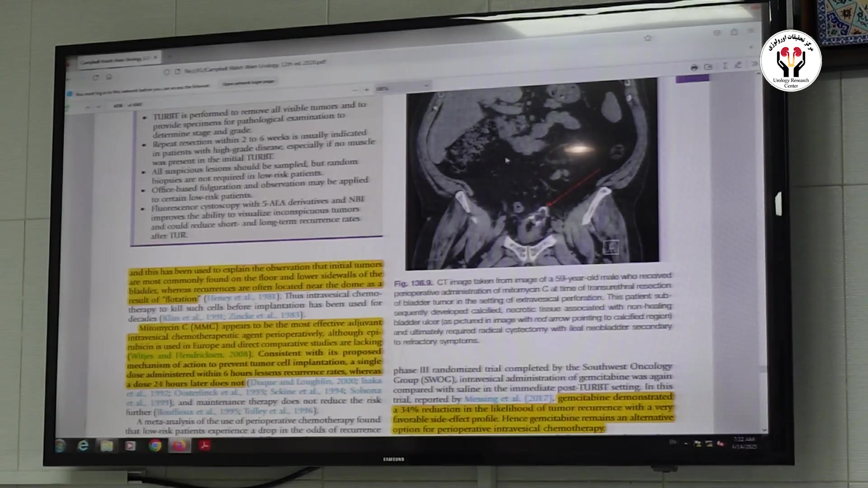Open the extensions puzzle icon

[x=734, y=32]
